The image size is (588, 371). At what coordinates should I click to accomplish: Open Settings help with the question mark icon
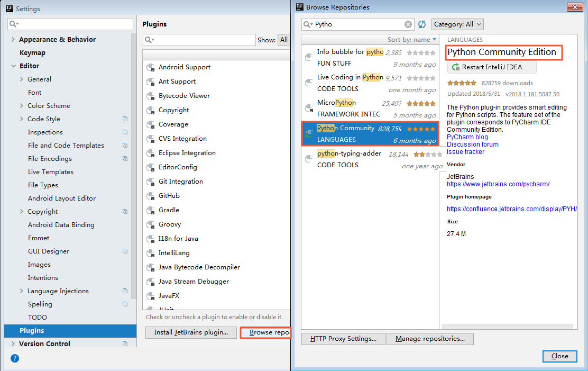[15, 358]
